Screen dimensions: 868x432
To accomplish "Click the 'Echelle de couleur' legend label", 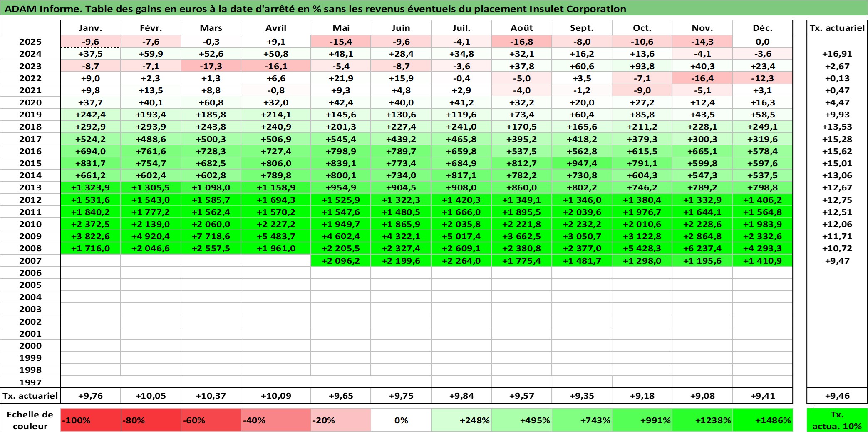I will click(30, 420).
